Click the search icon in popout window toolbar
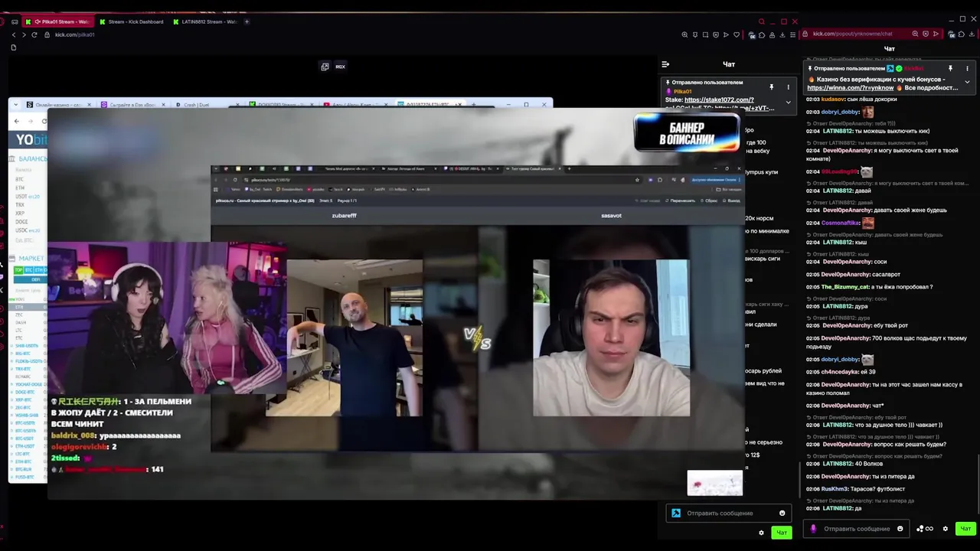Image resolution: width=980 pixels, height=551 pixels. [x=915, y=34]
